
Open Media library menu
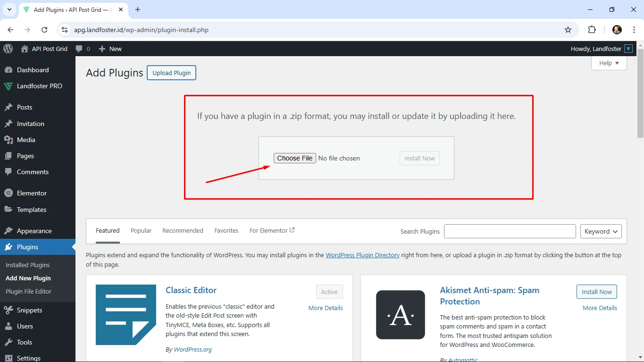(x=26, y=140)
